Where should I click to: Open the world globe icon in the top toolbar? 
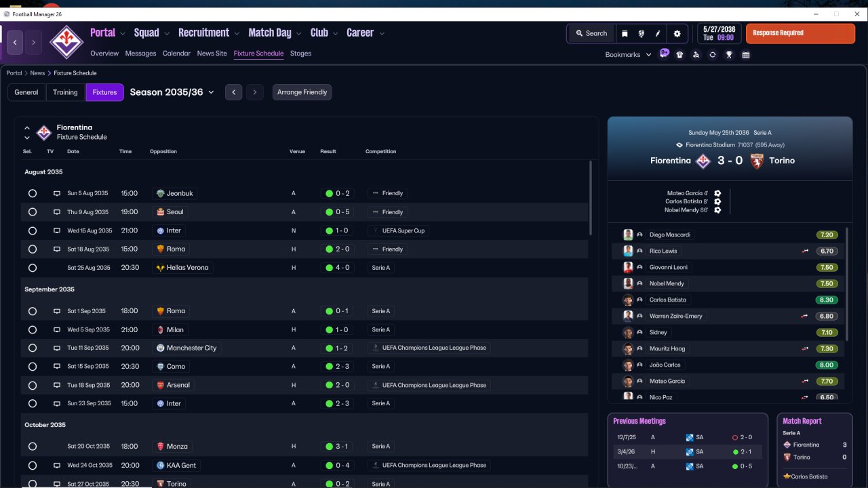pyautogui.click(x=641, y=33)
